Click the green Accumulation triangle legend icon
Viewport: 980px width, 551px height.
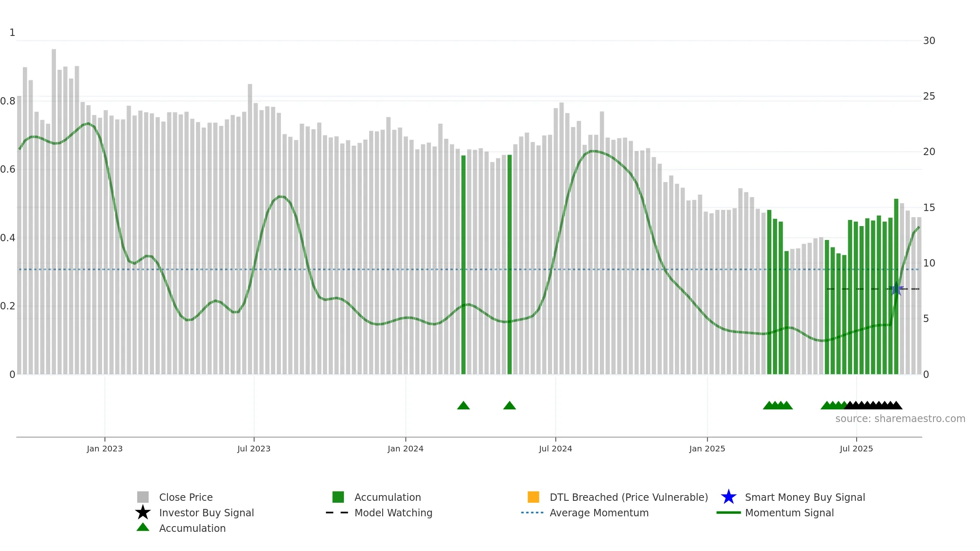[x=143, y=527]
